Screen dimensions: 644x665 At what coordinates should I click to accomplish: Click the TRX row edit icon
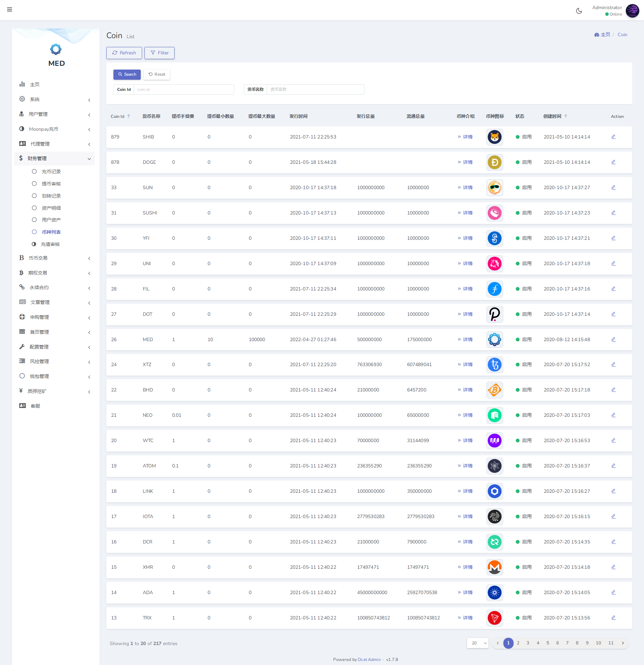(x=613, y=617)
